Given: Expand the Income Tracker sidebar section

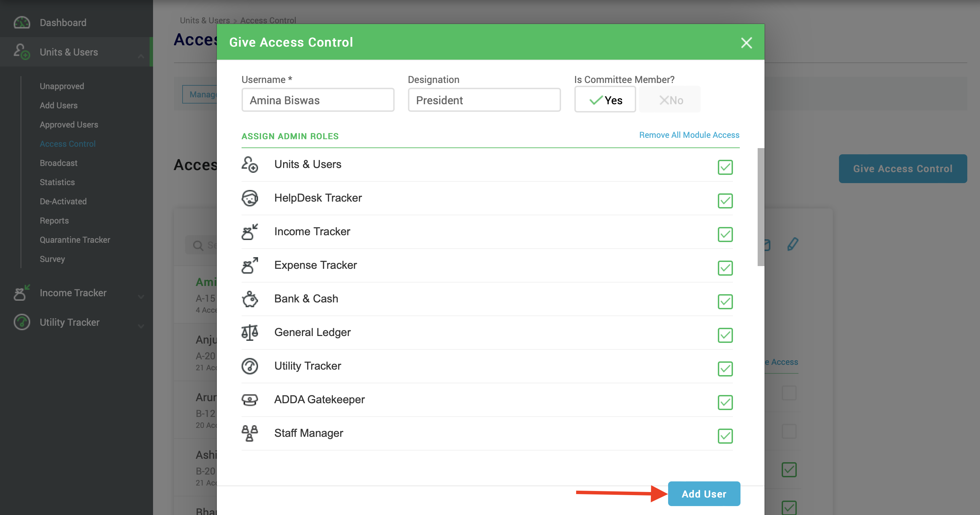Looking at the screenshot, I should click(141, 297).
